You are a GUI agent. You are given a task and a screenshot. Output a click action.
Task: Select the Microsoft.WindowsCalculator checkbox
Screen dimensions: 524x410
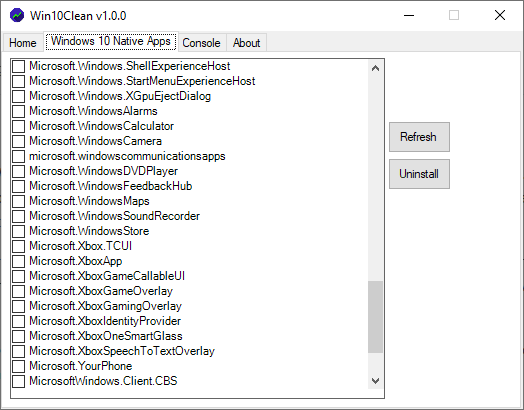18,126
